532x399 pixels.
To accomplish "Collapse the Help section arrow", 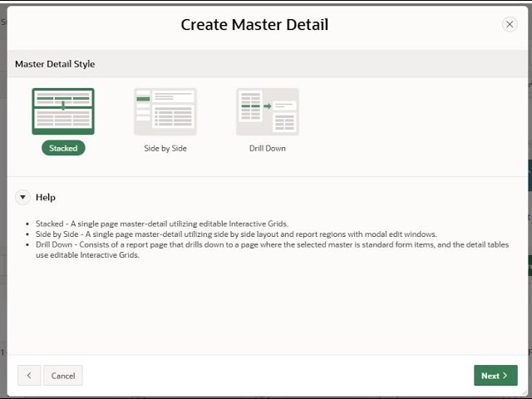I will point(22,197).
